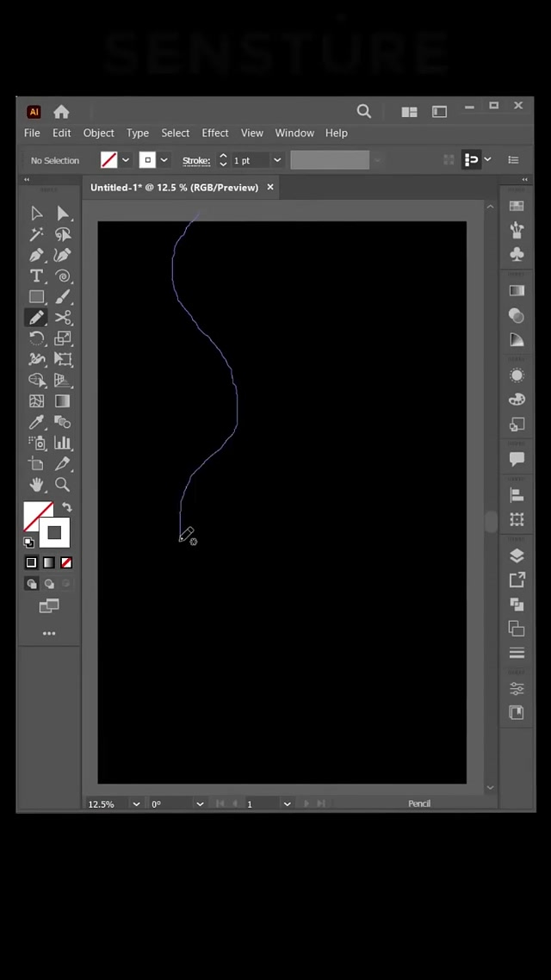Pick the Magic Wand tool

[x=36, y=234]
